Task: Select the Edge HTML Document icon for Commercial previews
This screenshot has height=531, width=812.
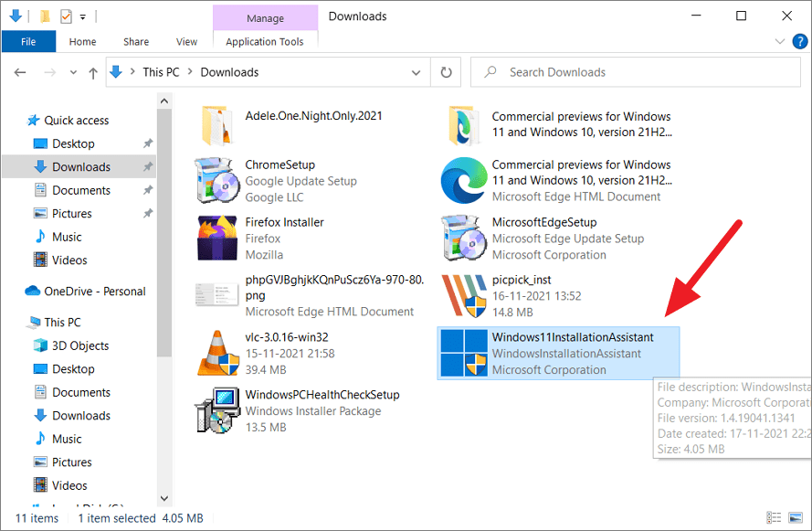Action: tap(464, 180)
